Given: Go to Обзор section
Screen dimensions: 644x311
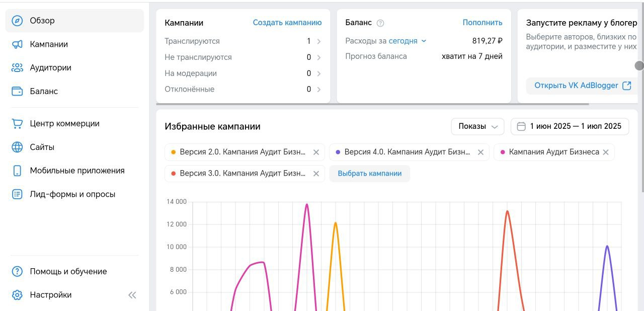Looking at the screenshot, I should click(x=74, y=21).
